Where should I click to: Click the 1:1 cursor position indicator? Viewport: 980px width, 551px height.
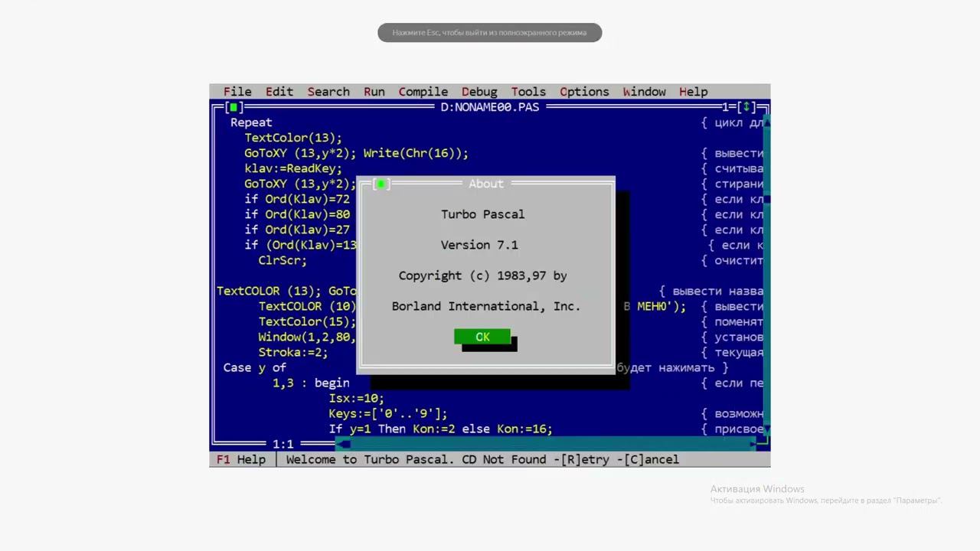[x=283, y=444]
